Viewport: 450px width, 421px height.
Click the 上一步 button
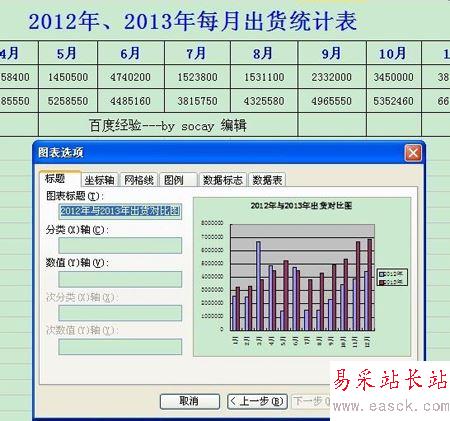(257, 401)
